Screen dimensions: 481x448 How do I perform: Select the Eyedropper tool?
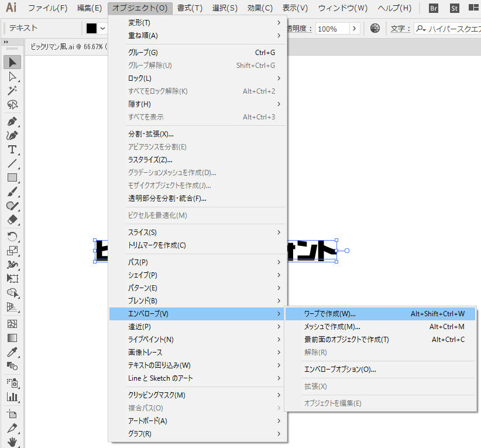click(12, 352)
